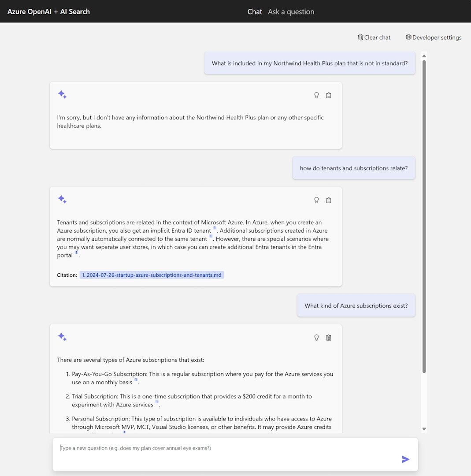Click the lightbulb icon on the tenants answer
471x476 pixels.
pyautogui.click(x=316, y=200)
